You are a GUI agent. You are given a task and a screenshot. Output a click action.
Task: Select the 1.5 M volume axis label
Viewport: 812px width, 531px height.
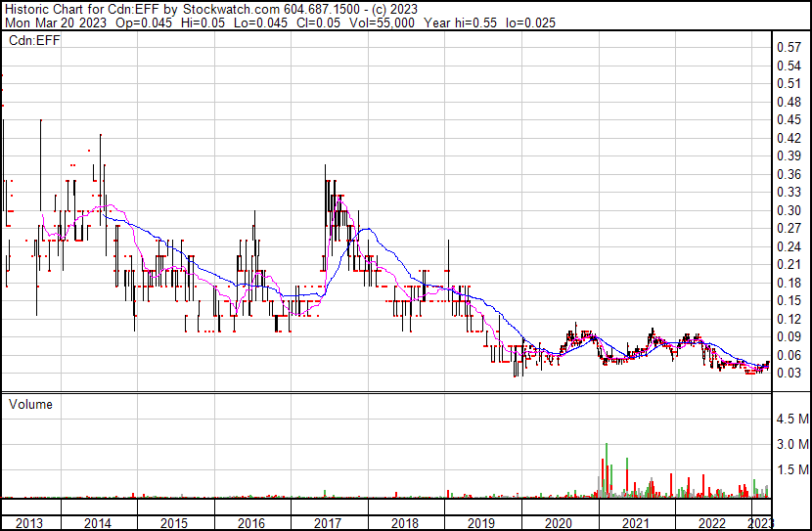(x=791, y=470)
